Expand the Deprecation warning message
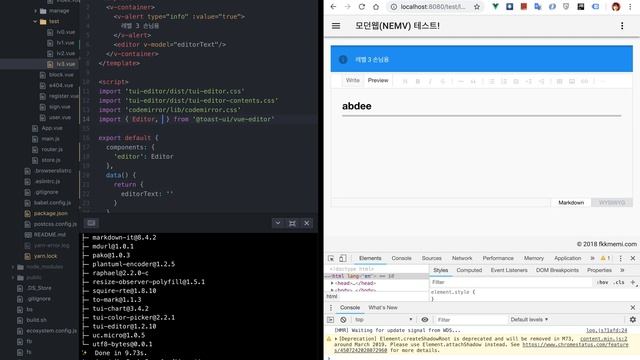640x360 pixels. (336, 339)
